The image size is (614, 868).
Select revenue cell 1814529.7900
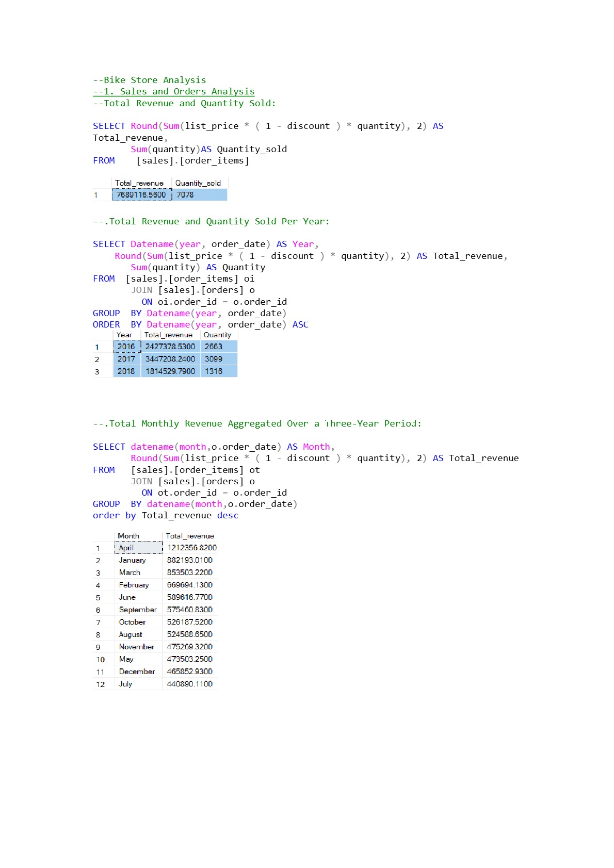(170, 371)
